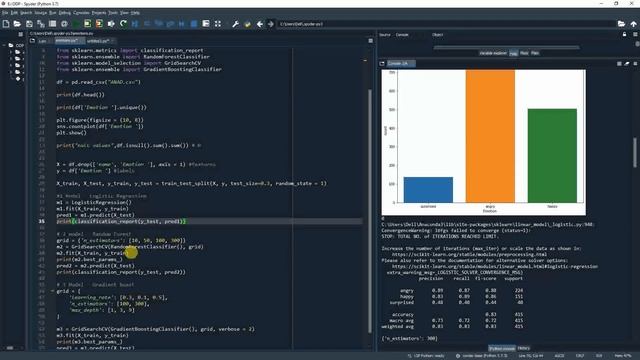Open Preferences wrench icon
640x360 pixels.
click(x=236, y=24)
